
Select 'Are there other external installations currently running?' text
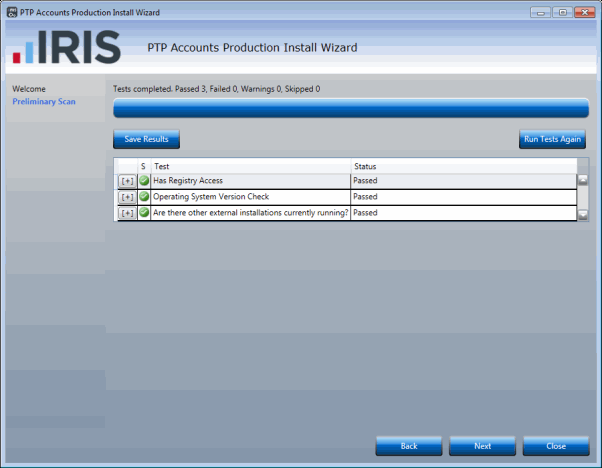[251, 212]
